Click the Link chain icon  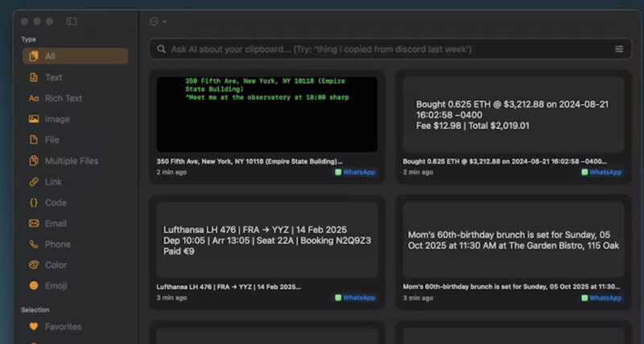(34, 181)
